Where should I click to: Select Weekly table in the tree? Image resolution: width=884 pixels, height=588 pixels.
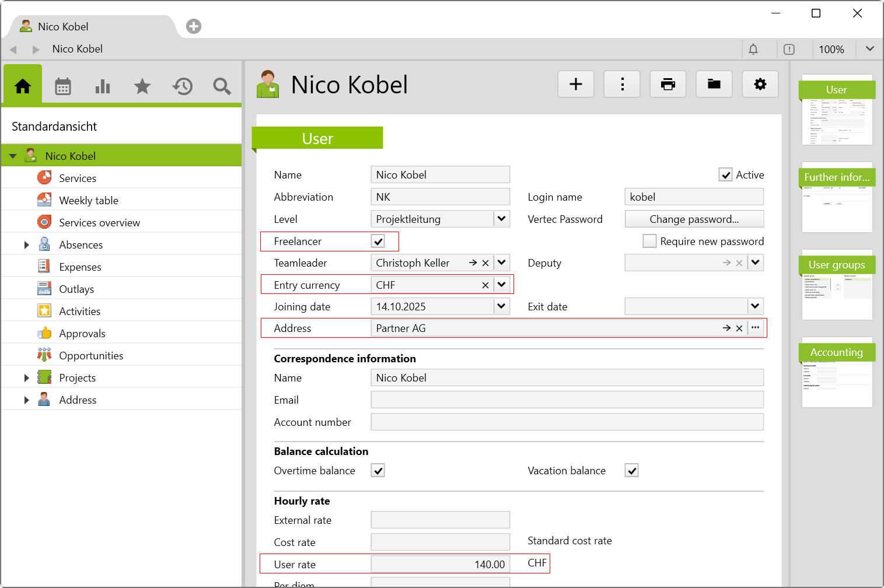(x=89, y=201)
